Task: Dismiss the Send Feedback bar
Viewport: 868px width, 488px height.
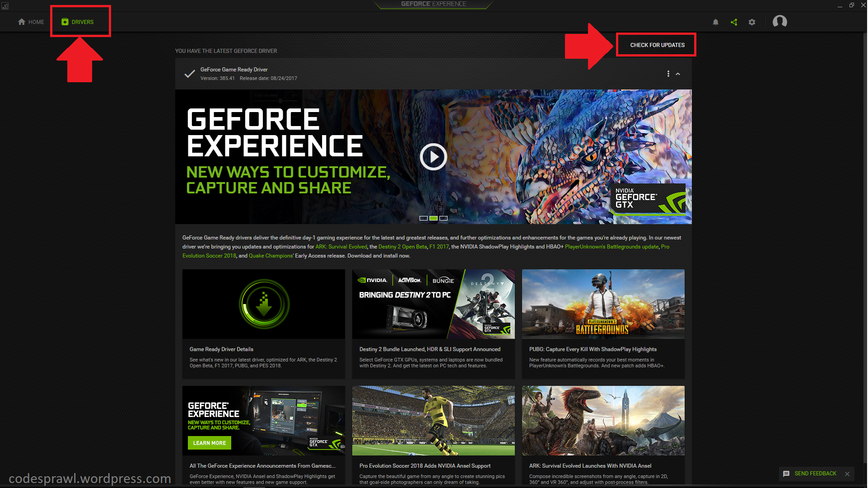Action: [848, 474]
